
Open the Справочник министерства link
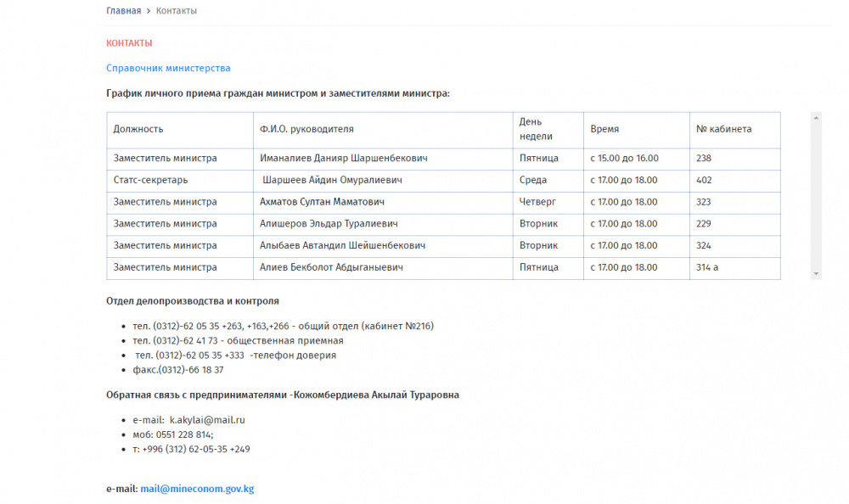click(x=168, y=68)
